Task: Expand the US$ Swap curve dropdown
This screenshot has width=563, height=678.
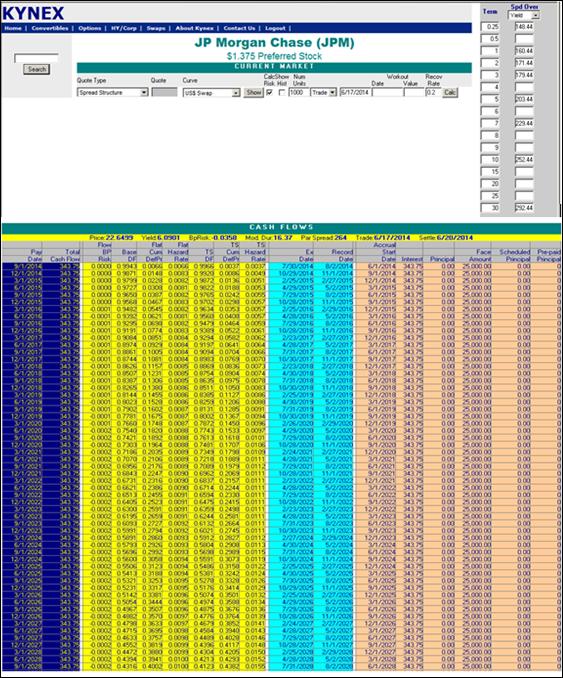Action: pyautogui.click(x=211, y=93)
